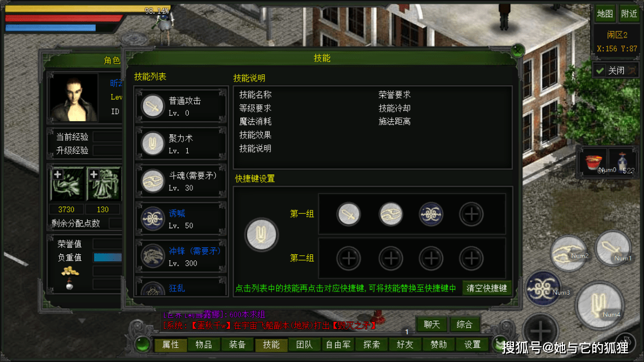Pick the 诱喊 skill icon in the skill list
The image size is (644, 362).
[153, 219]
